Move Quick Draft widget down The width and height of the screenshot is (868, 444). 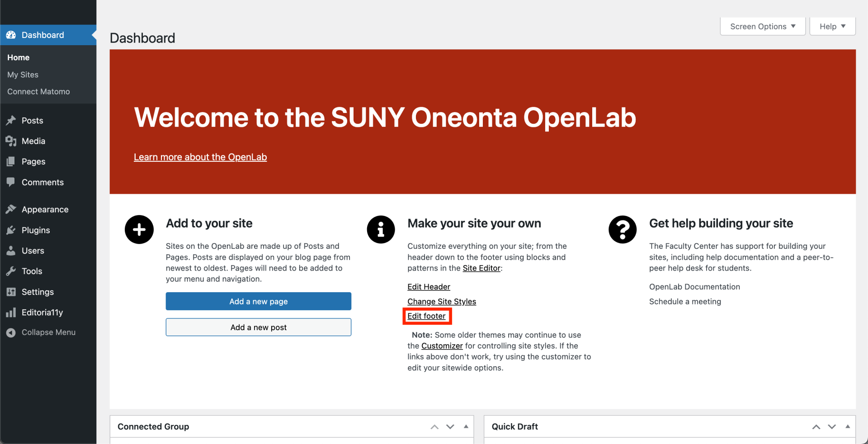[x=832, y=427]
